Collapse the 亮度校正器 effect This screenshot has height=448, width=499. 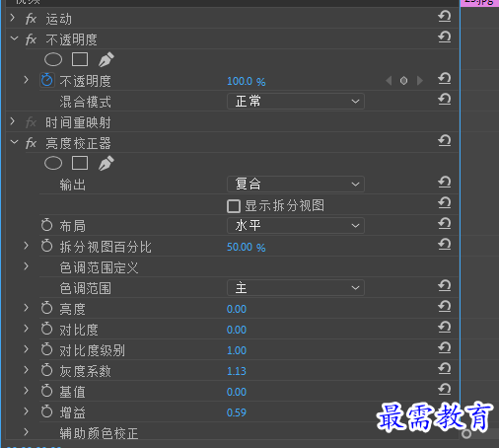coord(14,142)
